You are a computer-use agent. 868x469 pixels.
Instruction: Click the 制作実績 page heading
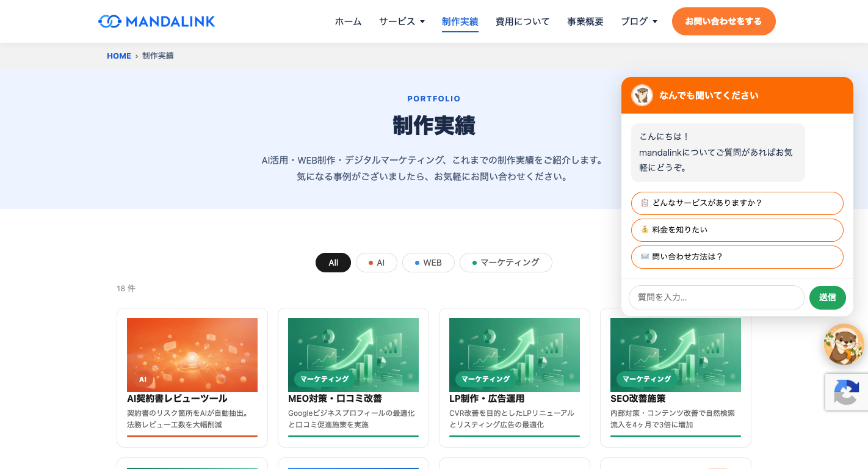pyautogui.click(x=434, y=125)
